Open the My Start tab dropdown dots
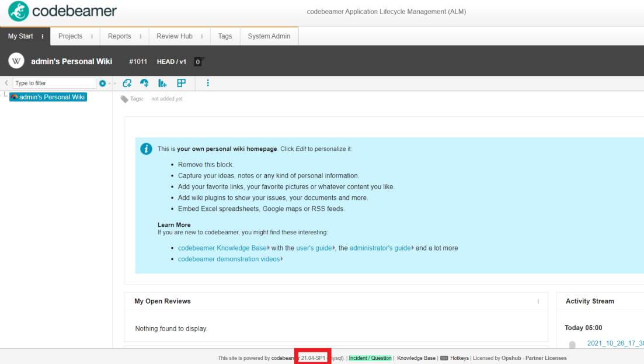644x364 pixels. coord(43,36)
